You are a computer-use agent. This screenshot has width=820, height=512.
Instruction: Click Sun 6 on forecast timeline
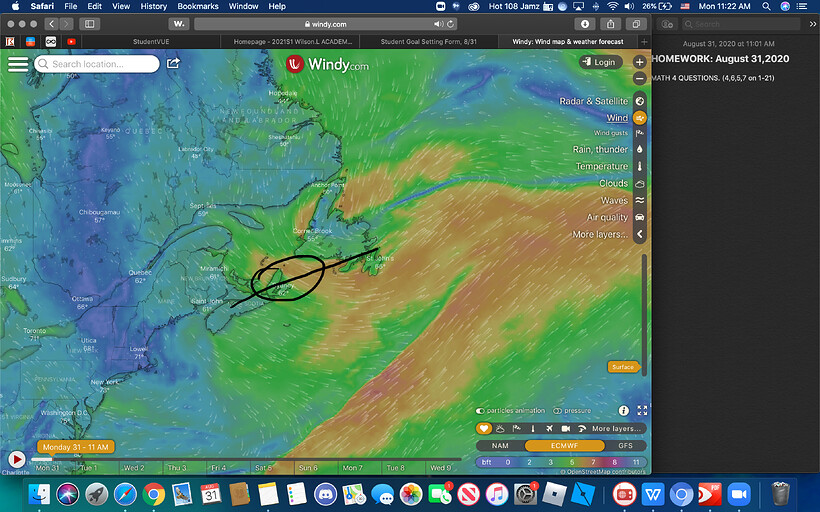point(308,468)
